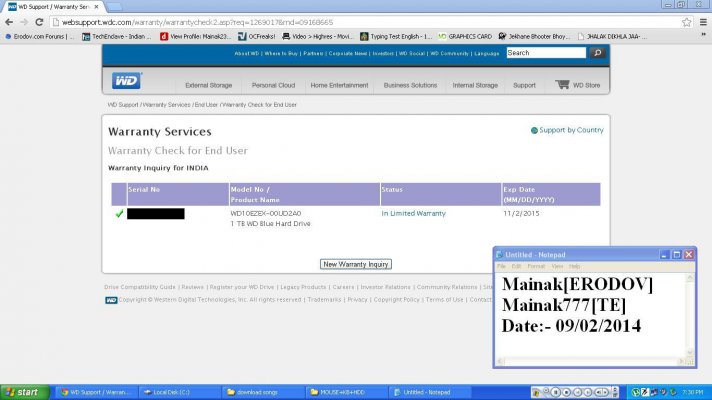Go back with the browser back arrow

click(x=9, y=22)
